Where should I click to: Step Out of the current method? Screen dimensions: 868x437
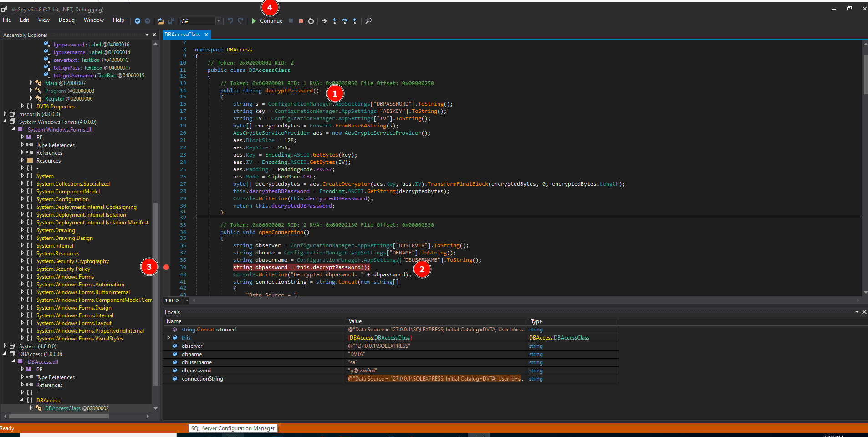[355, 21]
